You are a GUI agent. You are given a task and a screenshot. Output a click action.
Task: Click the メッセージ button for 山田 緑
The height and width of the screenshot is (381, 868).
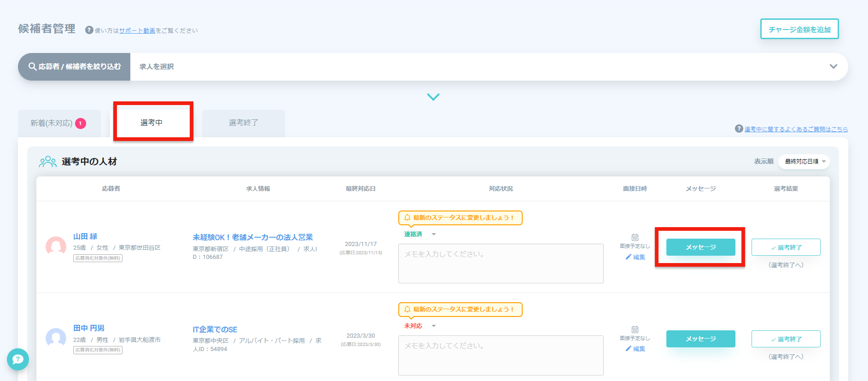(x=701, y=247)
